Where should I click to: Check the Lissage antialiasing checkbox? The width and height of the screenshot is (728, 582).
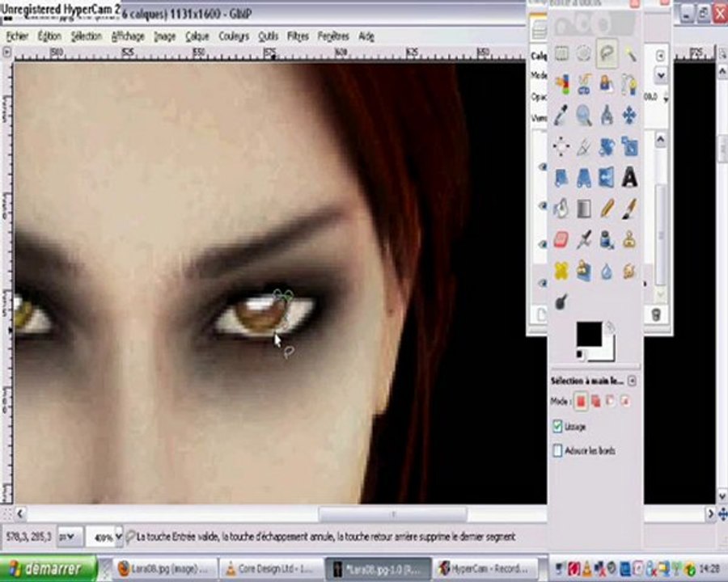click(x=557, y=426)
